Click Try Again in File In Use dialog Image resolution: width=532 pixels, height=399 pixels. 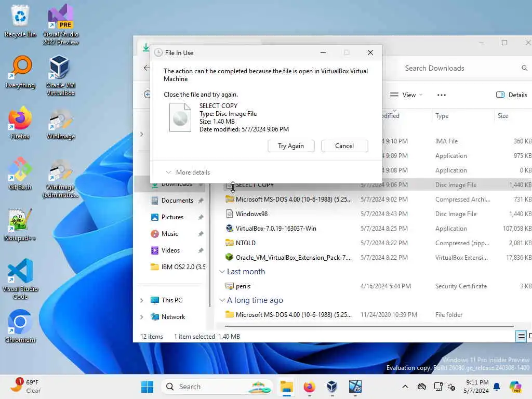click(291, 146)
